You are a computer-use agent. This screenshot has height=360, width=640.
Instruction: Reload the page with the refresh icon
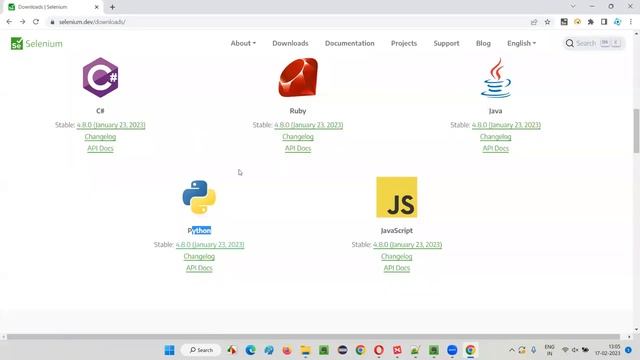tap(36, 22)
